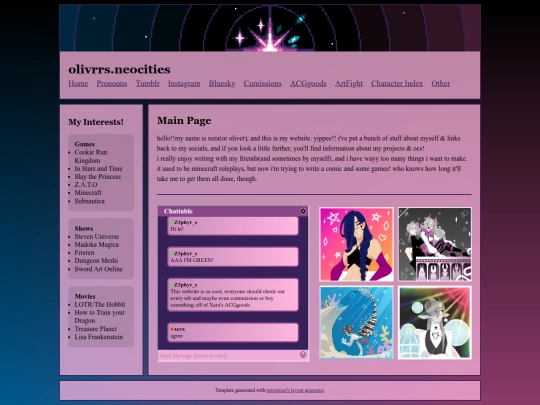Select 'Steven Universe' list item
Viewport: 540px width, 405px height.
click(97, 237)
